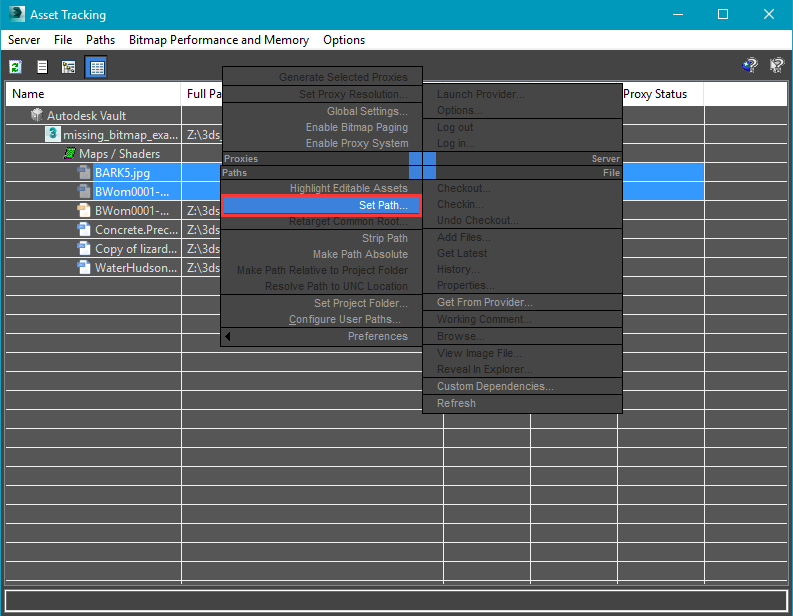Choose Browse...
Image resolution: width=793 pixels, height=616 pixels.
coord(460,336)
